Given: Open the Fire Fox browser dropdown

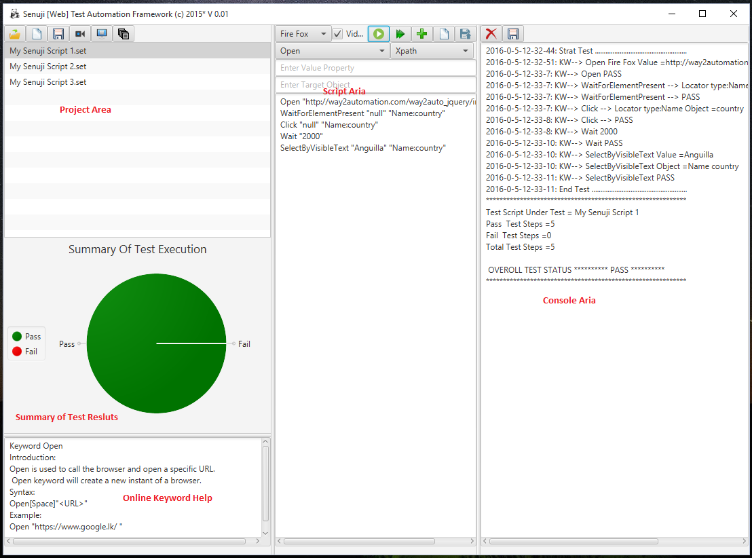Looking at the screenshot, I should pyautogui.click(x=302, y=33).
